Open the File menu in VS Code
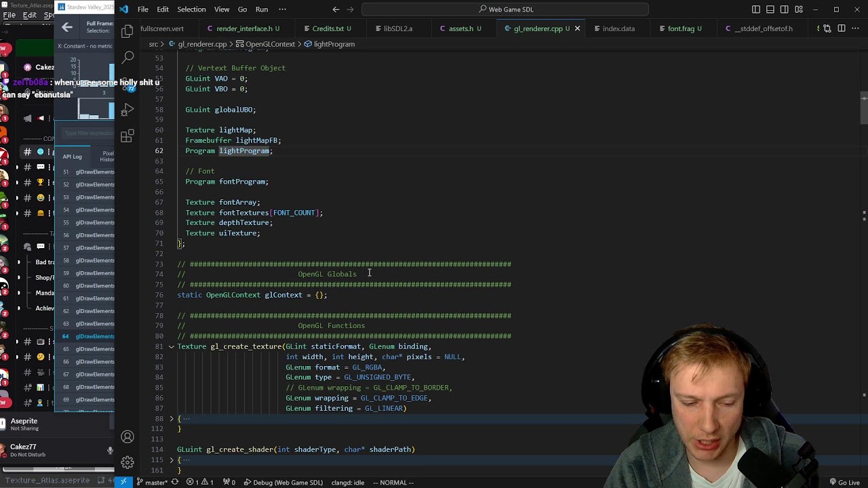Viewport: 868px width, 488px height. tap(143, 9)
